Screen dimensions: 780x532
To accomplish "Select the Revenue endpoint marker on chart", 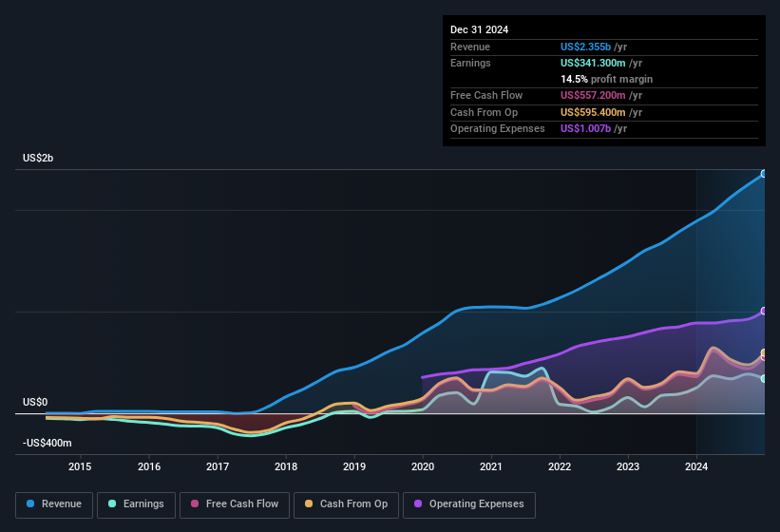I will 764,174.
